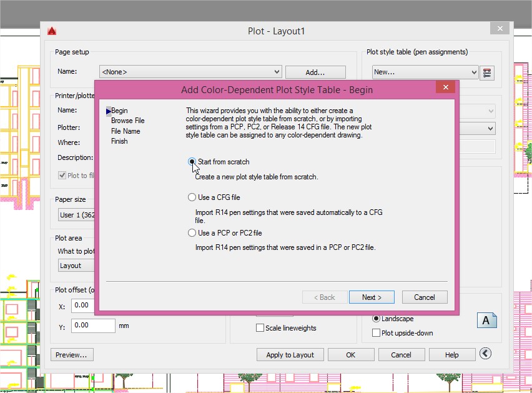Click the AutoCAD logo in Plot title bar
Viewport: 532px width, 393px height.
[x=52, y=31]
